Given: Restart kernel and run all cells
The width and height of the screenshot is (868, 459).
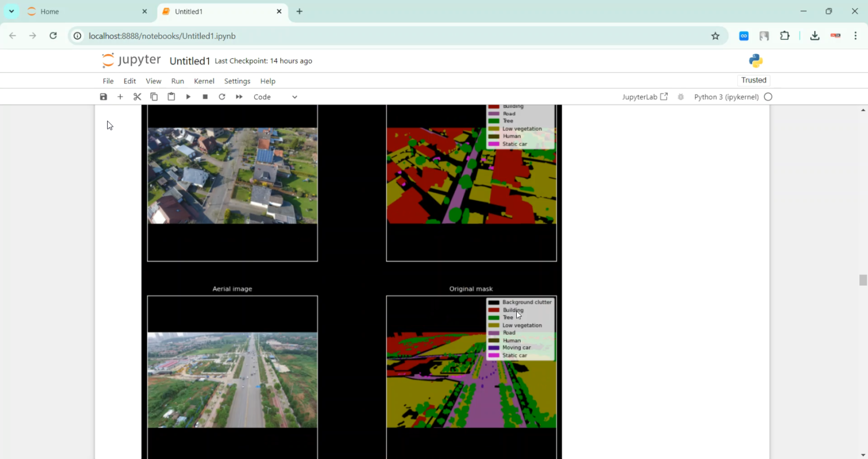Looking at the screenshot, I should click(x=239, y=97).
